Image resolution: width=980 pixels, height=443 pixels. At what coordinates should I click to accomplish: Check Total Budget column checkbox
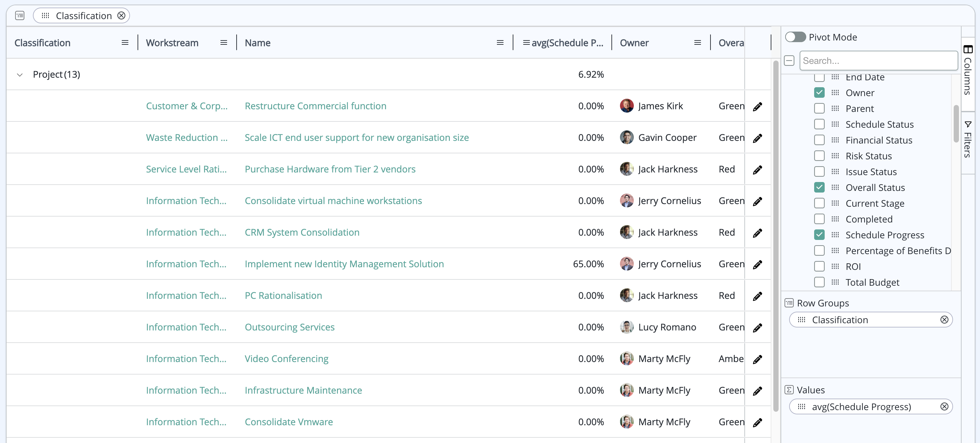[819, 282]
